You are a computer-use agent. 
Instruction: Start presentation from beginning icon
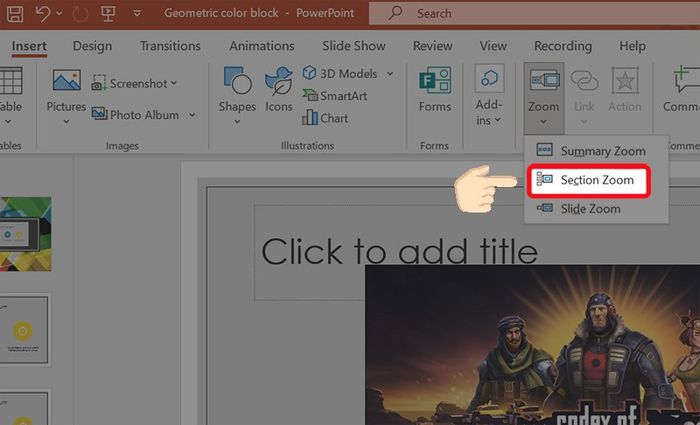108,13
